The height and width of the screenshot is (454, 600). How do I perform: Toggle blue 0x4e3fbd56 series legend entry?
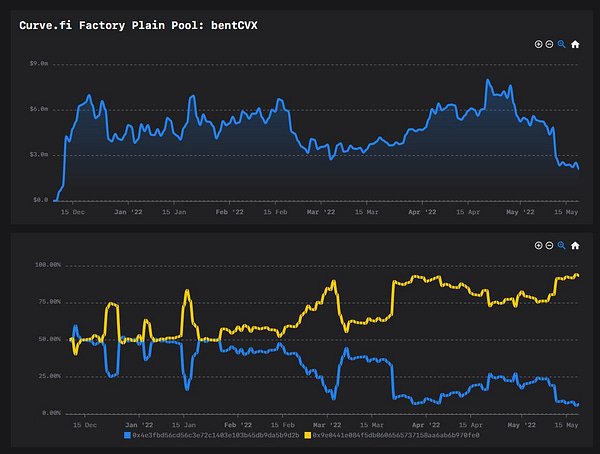click(212, 435)
